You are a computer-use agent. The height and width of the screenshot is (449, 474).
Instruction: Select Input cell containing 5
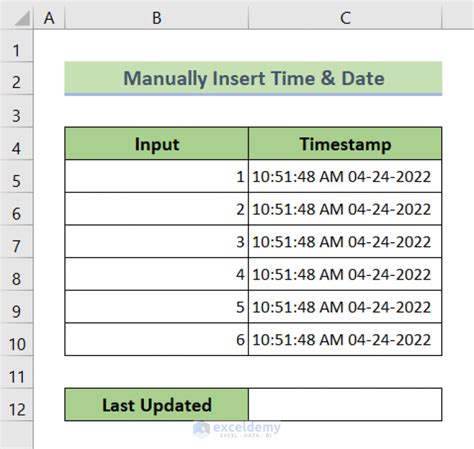click(x=157, y=307)
